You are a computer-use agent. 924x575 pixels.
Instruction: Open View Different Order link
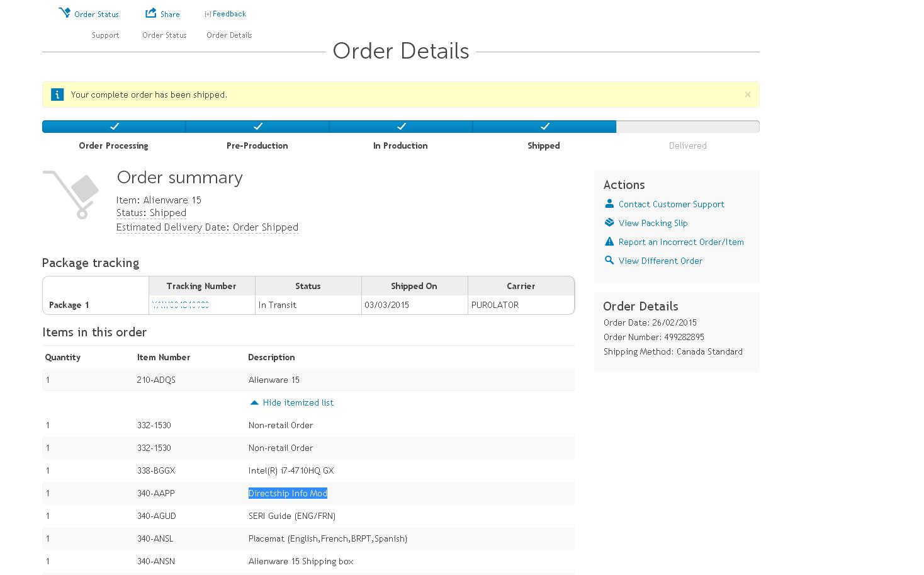(660, 261)
